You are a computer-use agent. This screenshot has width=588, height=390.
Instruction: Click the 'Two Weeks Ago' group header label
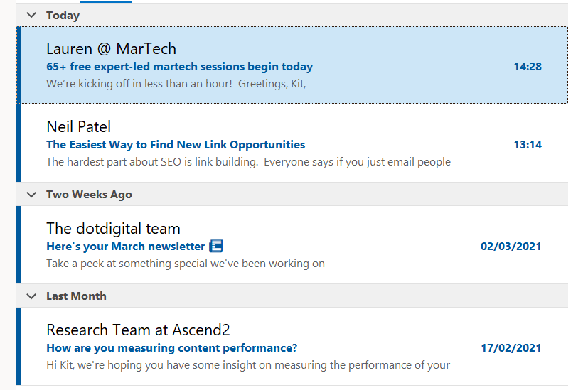[x=89, y=194]
